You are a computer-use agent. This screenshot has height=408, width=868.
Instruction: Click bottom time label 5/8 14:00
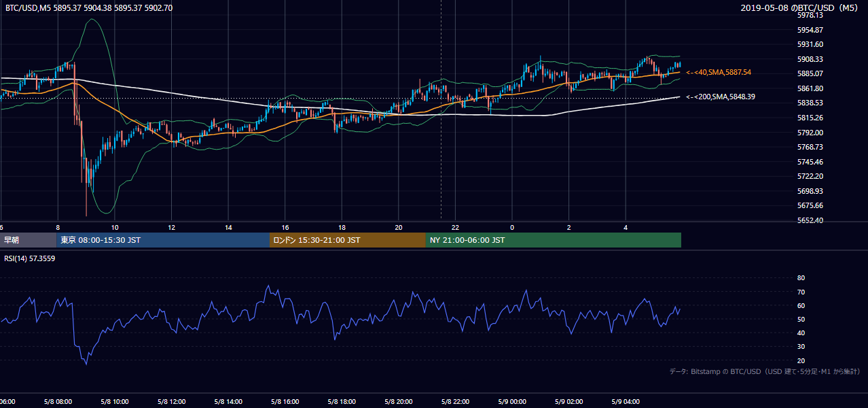click(228, 402)
